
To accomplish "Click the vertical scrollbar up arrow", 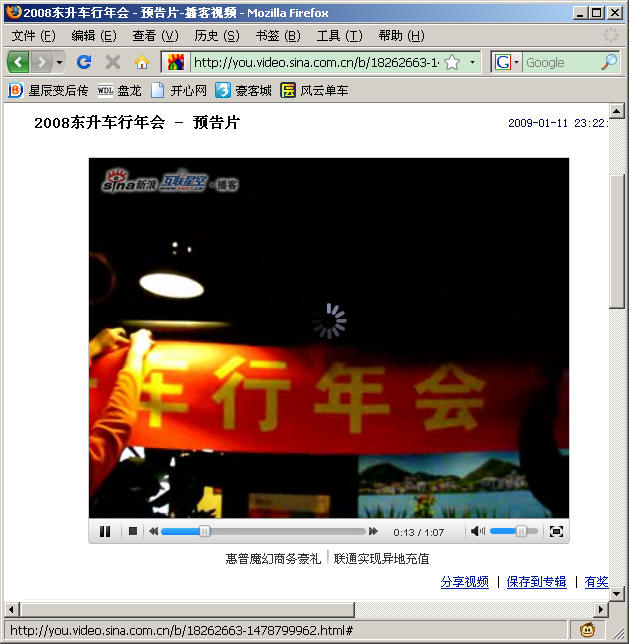I will coord(617,111).
